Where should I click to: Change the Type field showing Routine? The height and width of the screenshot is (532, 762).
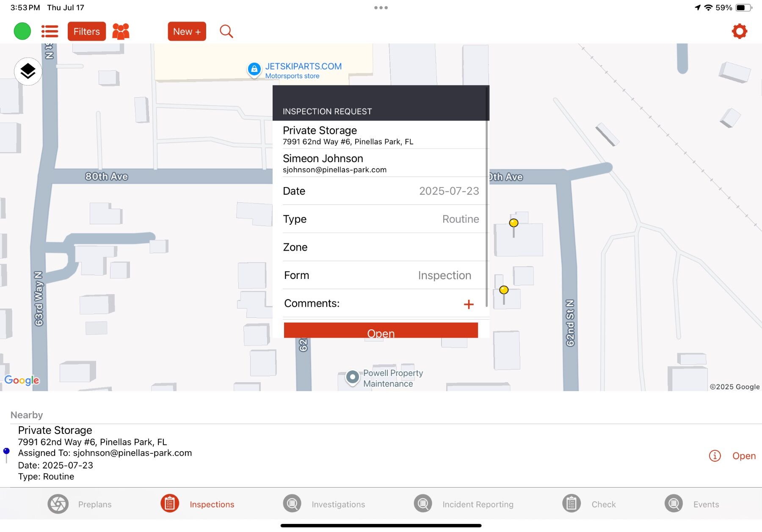(x=381, y=219)
